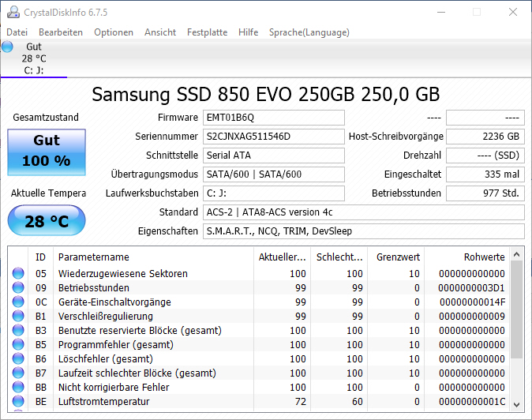Image resolution: width=532 pixels, height=420 pixels.
Task: Click the blue health status orb beside Gut at the top
Action: tap(7, 47)
